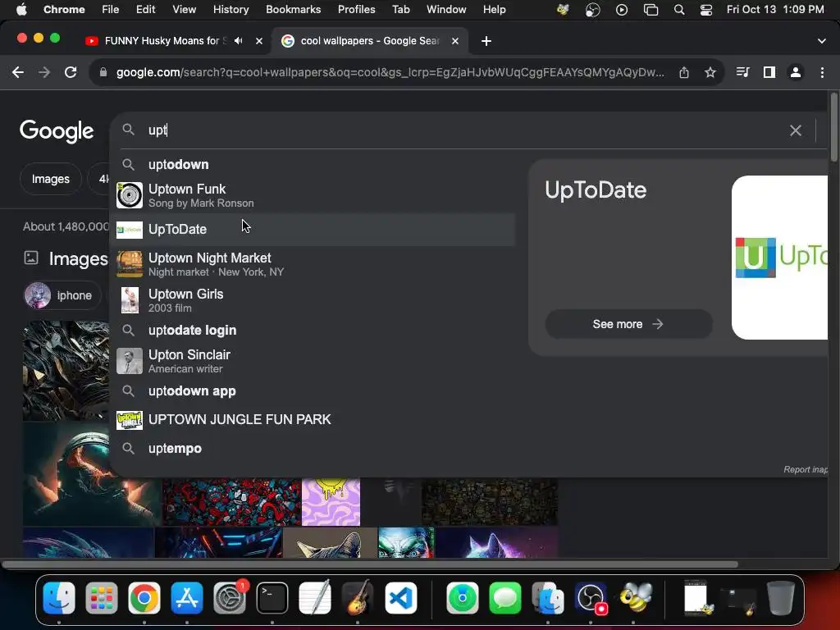Screen dimensions: 840x630
Task: Open the Apple menu
Action: 21,9
